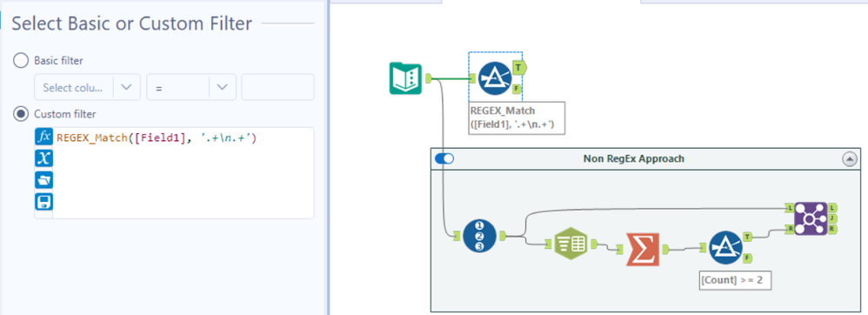Open the equals operator dropdown
Viewport: 868px width, 315px height.
[x=191, y=88]
